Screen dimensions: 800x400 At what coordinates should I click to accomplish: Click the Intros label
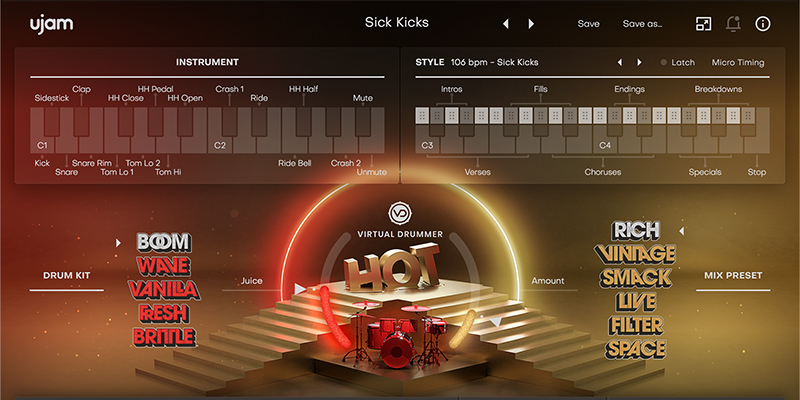click(452, 89)
